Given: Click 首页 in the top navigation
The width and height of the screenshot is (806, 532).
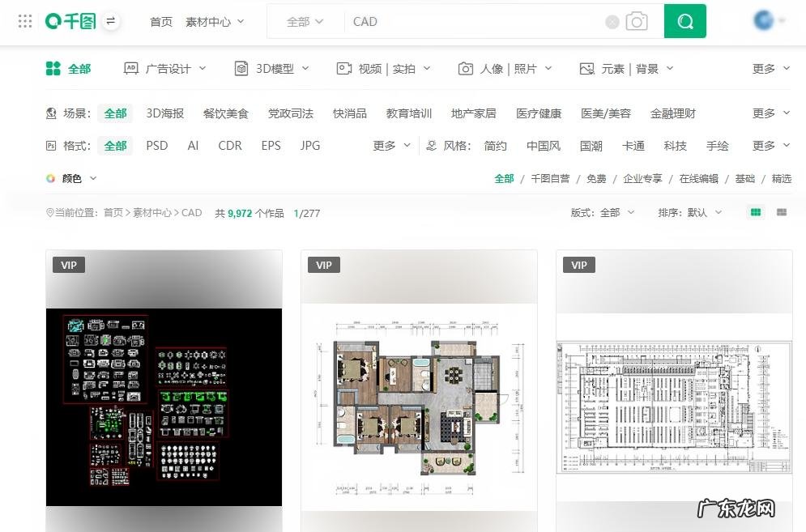Looking at the screenshot, I should 160,22.
